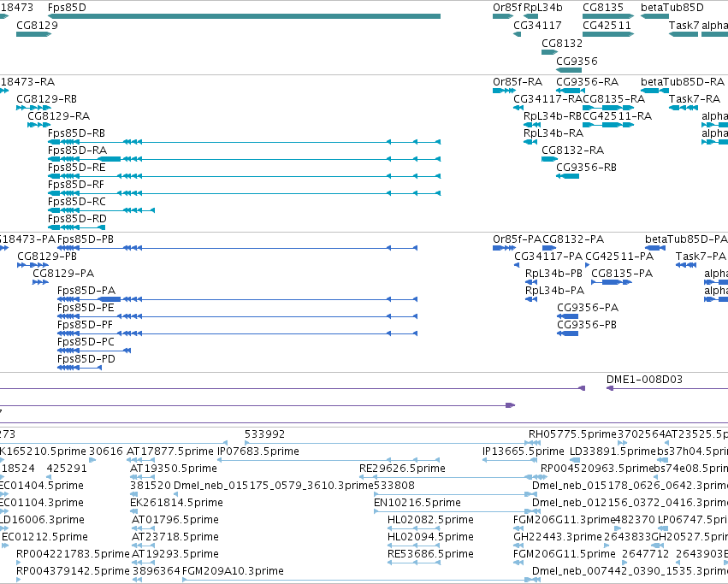Select the CG42511-PA protein label
The width and height of the screenshot is (728, 584).
619,257
